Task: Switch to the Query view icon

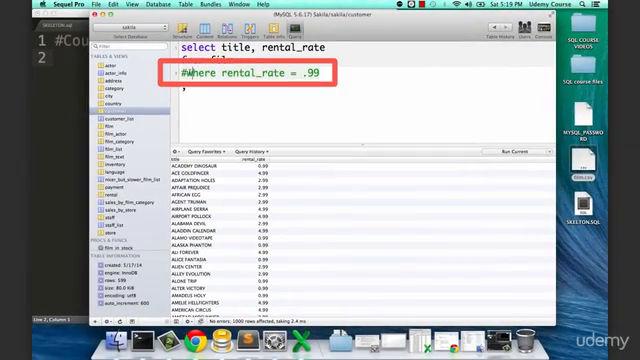Action: click(295, 31)
